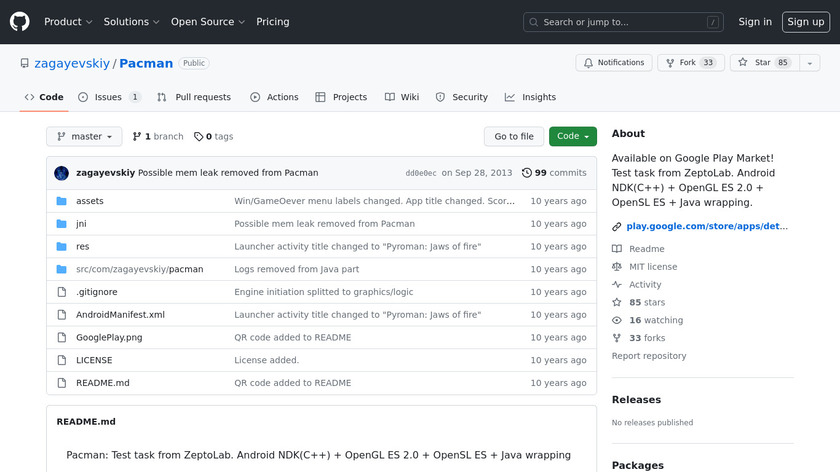Click the GitHub logo icon
The image size is (840, 472).
click(20, 22)
